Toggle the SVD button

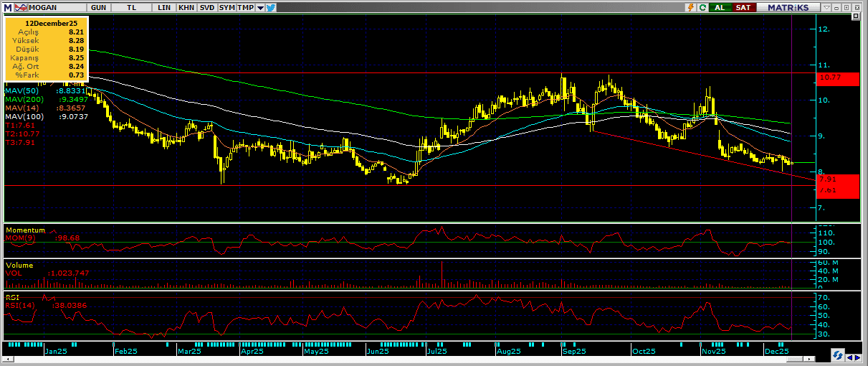tap(206, 7)
